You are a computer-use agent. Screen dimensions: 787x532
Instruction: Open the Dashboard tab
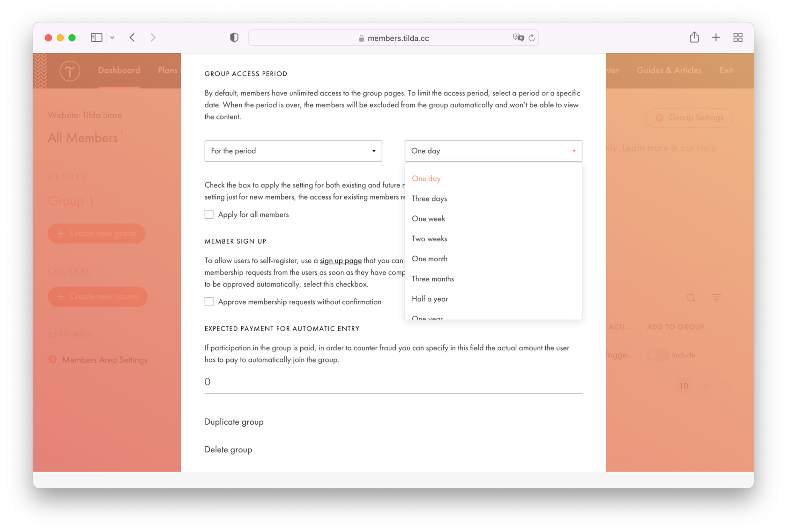pyautogui.click(x=119, y=70)
